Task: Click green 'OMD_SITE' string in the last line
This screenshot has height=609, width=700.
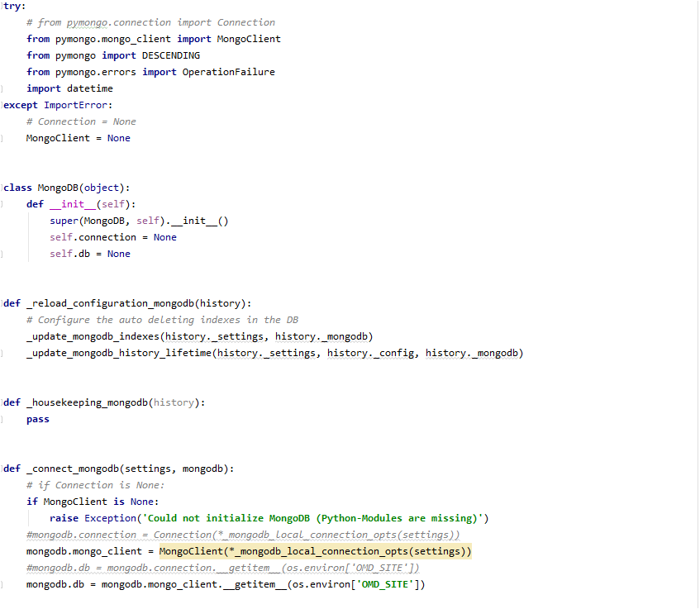Action: click(385, 584)
